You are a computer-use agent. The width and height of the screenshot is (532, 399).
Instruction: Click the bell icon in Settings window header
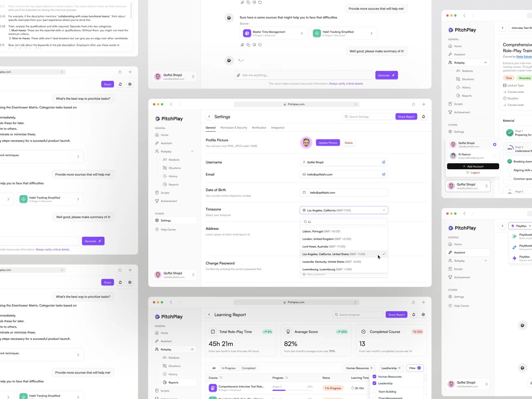423,117
